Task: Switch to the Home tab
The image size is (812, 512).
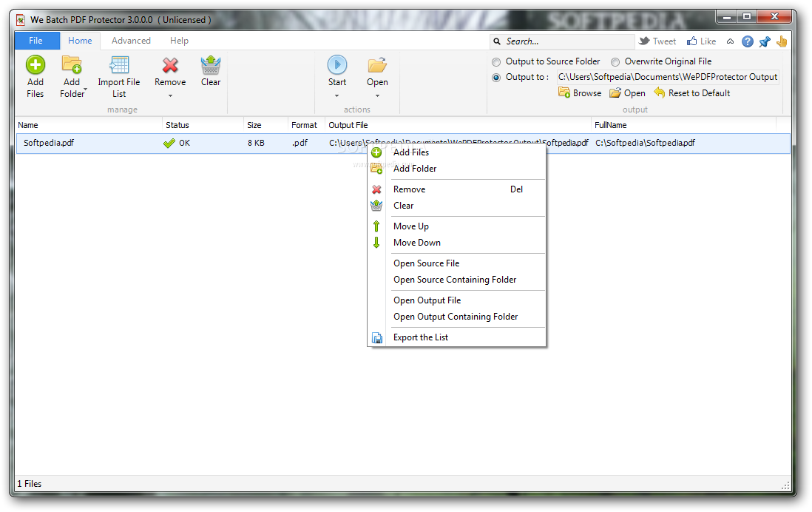Action: (81, 41)
